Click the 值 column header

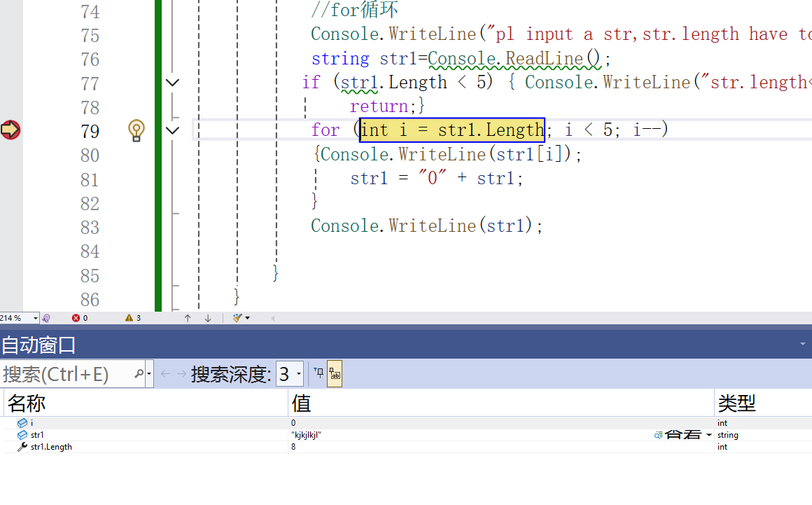(x=500, y=403)
